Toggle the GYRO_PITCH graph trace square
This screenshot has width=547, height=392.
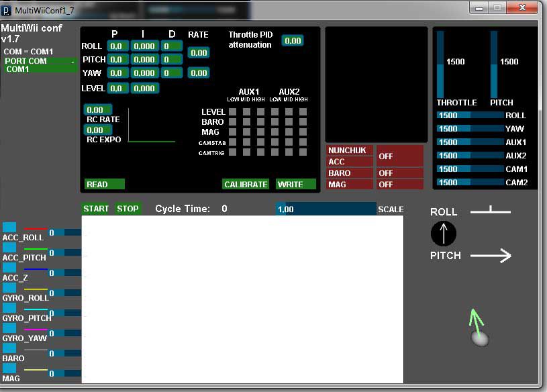(x=9, y=308)
